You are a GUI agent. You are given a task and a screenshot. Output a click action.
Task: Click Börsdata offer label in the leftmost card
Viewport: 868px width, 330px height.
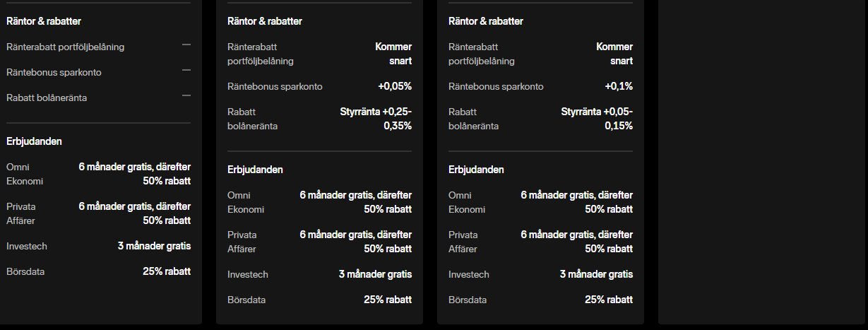tap(25, 271)
